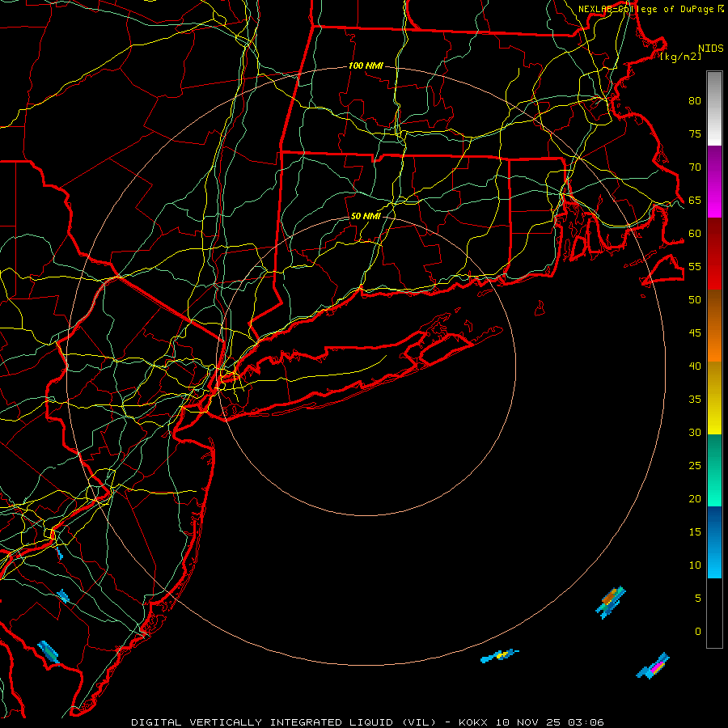Viewport: 728px width, 728px height.
Task: Click the 75 value on the color scale
Action: tap(695, 134)
